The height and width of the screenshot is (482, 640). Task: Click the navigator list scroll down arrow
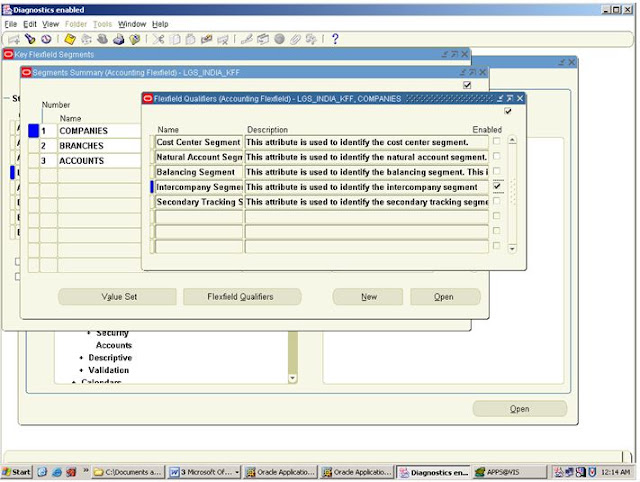pyautogui.click(x=292, y=378)
